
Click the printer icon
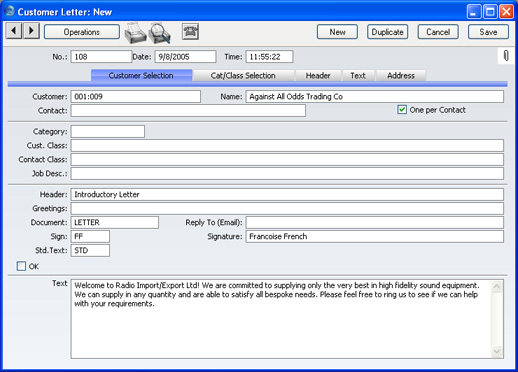(x=135, y=33)
